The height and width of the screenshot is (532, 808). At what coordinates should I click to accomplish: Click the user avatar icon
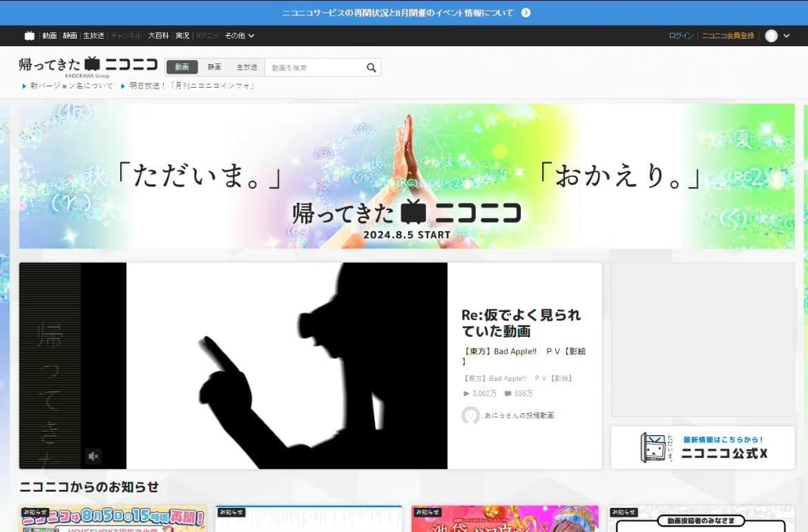(x=771, y=35)
